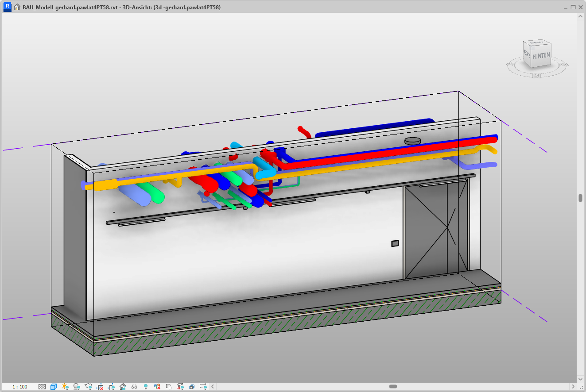Toggle shadows on or off
This screenshot has height=392, width=586.
(77, 387)
